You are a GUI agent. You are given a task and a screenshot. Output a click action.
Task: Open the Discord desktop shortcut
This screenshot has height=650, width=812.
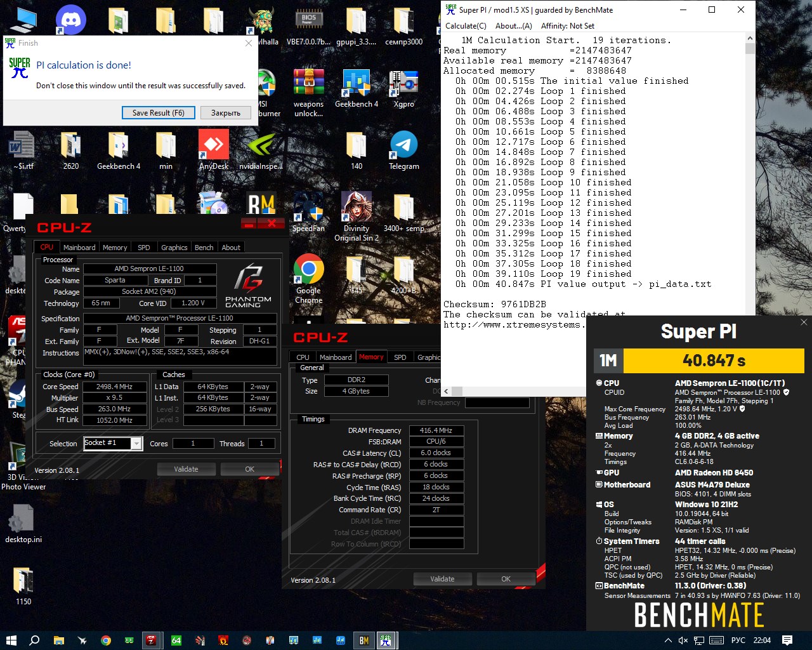click(x=71, y=21)
